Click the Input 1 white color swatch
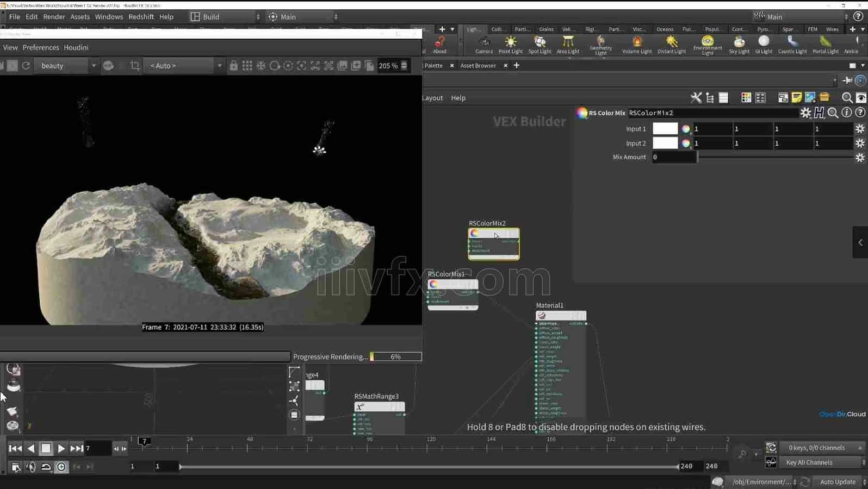The width and height of the screenshot is (868, 489). point(665,129)
